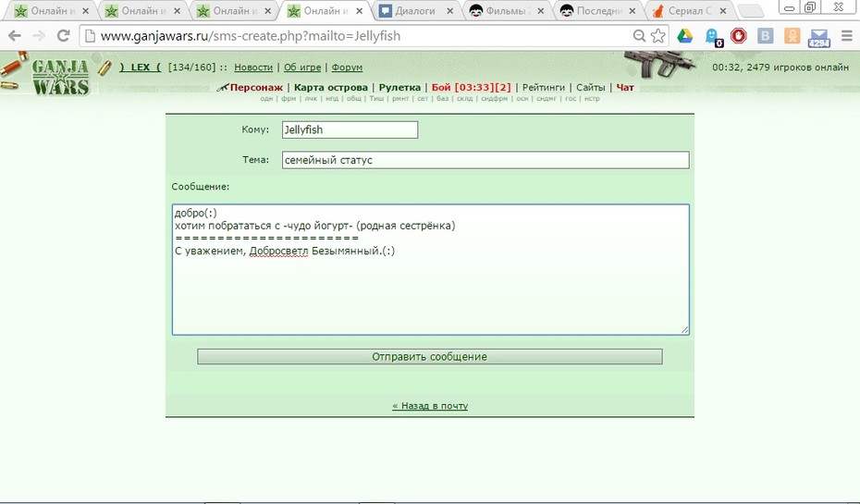Viewport: 860px width, 504px height.
Task: Click the zoom magnifier icon in the address bar
Action: 639,36
